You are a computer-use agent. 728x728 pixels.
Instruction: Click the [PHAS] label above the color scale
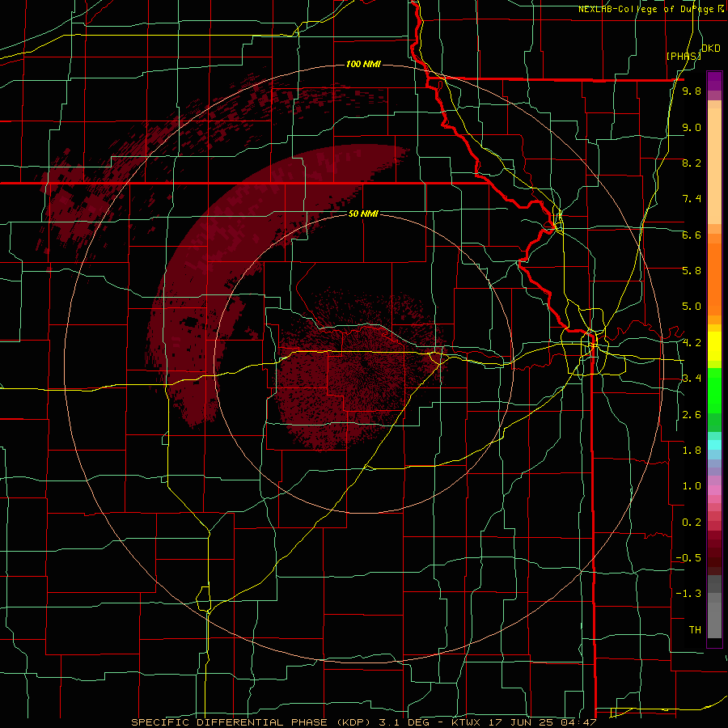point(684,56)
